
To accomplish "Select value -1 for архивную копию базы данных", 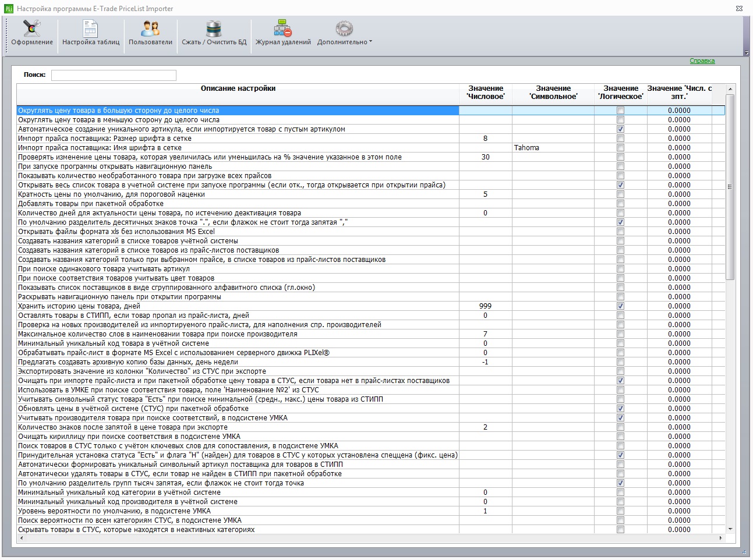I will coord(486,362).
